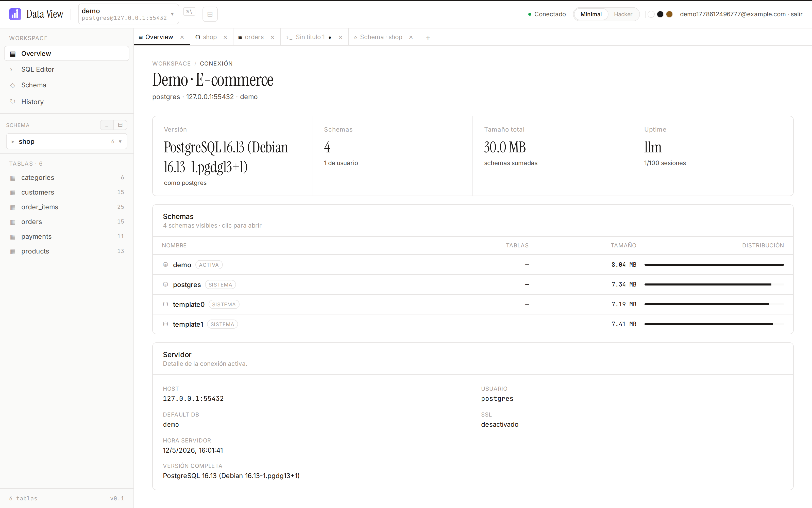The height and width of the screenshot is (508, 812).
Task: Click the 30.0 MB total size value
Action: 505,148
